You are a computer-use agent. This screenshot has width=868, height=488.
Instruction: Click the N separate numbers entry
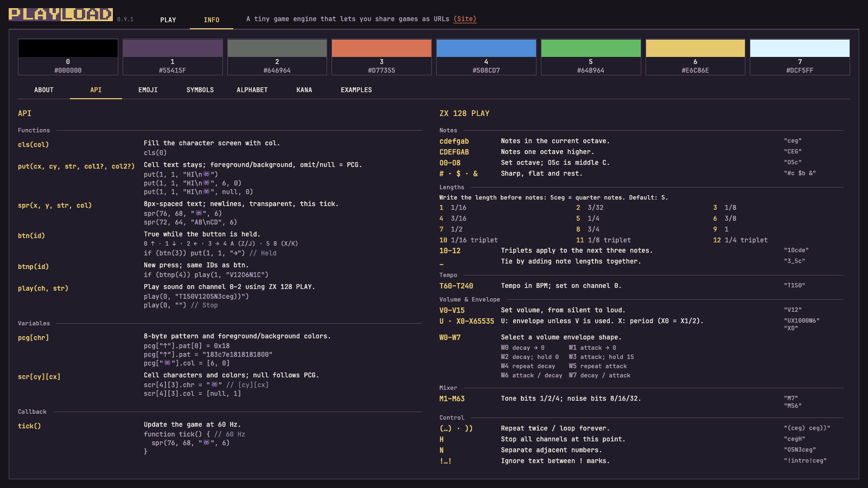(442, 451)
